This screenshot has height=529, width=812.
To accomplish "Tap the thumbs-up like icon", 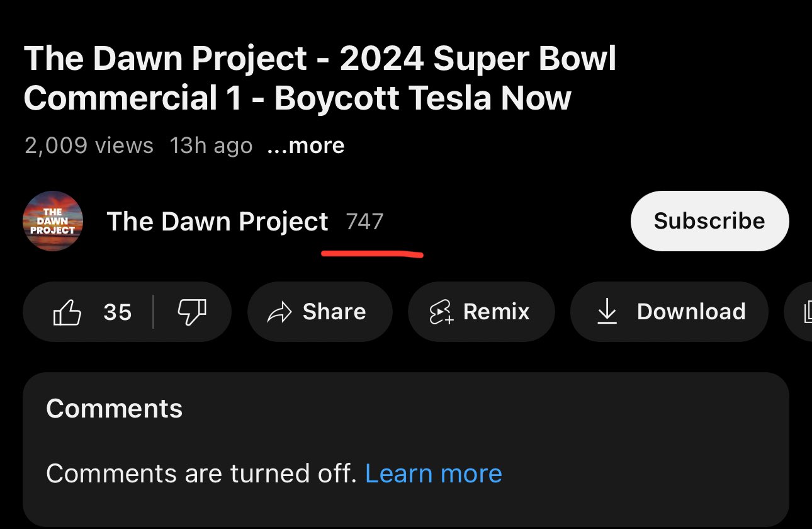I will (x=67, y=312).
